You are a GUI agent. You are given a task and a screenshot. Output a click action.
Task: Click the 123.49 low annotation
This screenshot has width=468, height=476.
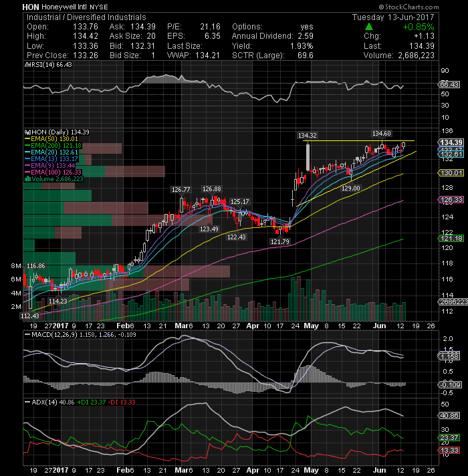point(209,229)
